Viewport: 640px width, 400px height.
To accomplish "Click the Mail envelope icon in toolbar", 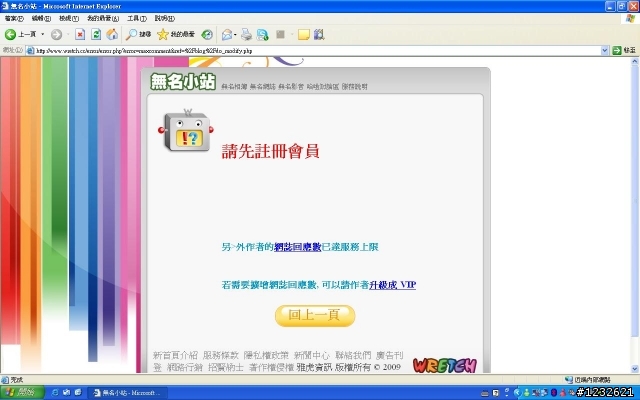I will (227, 35).
